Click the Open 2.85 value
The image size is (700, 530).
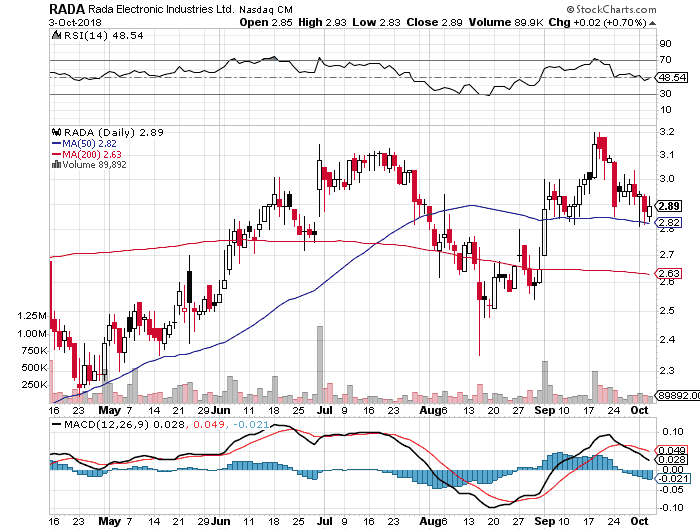tap(266, 22)
